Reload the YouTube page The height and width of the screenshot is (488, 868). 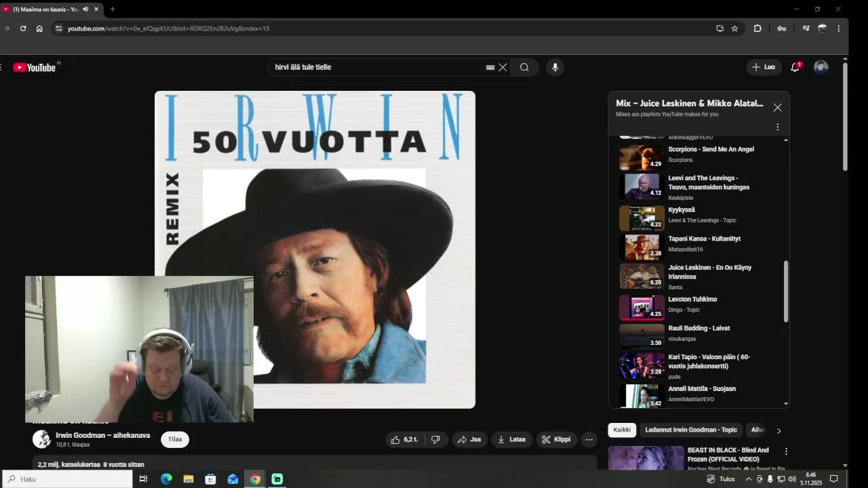point(23,28)
